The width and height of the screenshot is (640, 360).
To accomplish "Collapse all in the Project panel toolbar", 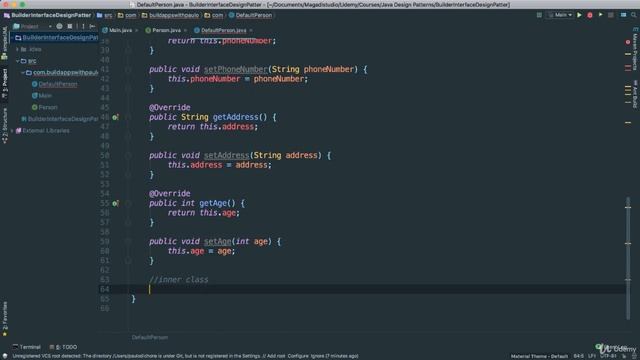I will pyautogui.click(x=70, y=26).
